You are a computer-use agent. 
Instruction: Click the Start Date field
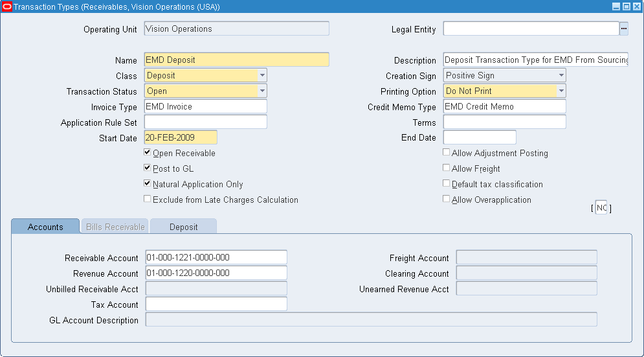coord(181,138)
